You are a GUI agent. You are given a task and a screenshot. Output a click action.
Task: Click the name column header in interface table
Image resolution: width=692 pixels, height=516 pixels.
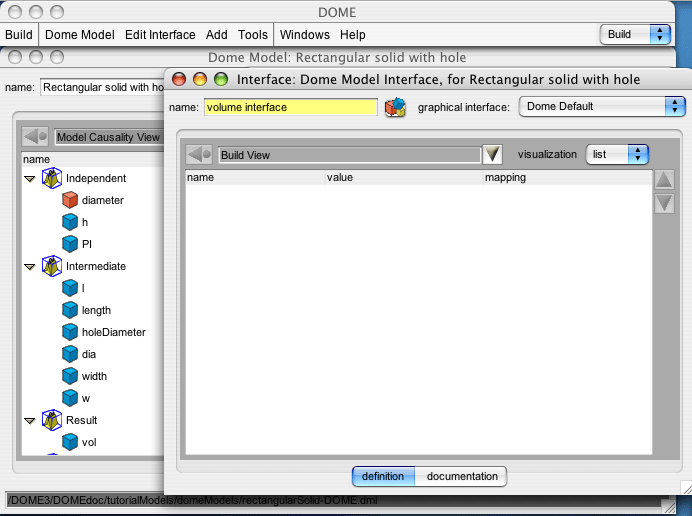255,177
